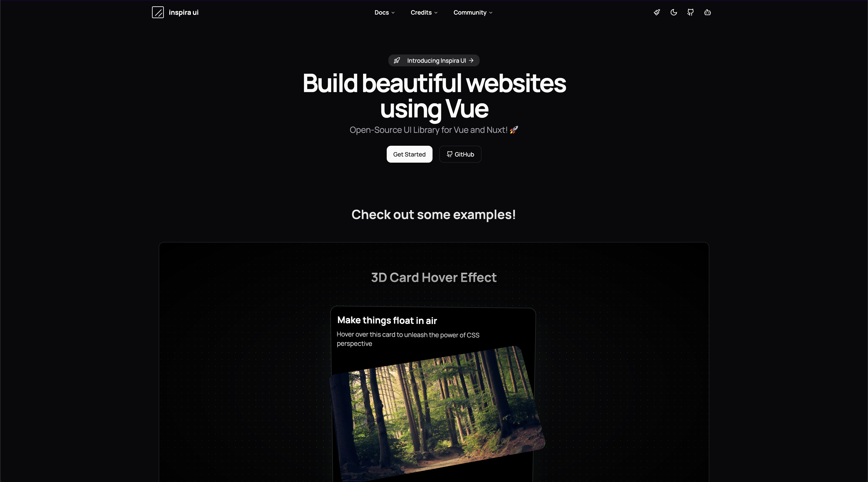The height and width of the screenshot is (482, 868).
Task: Click the Make things float in air card title
Action: pyautogui.click(x=387, y=320)
